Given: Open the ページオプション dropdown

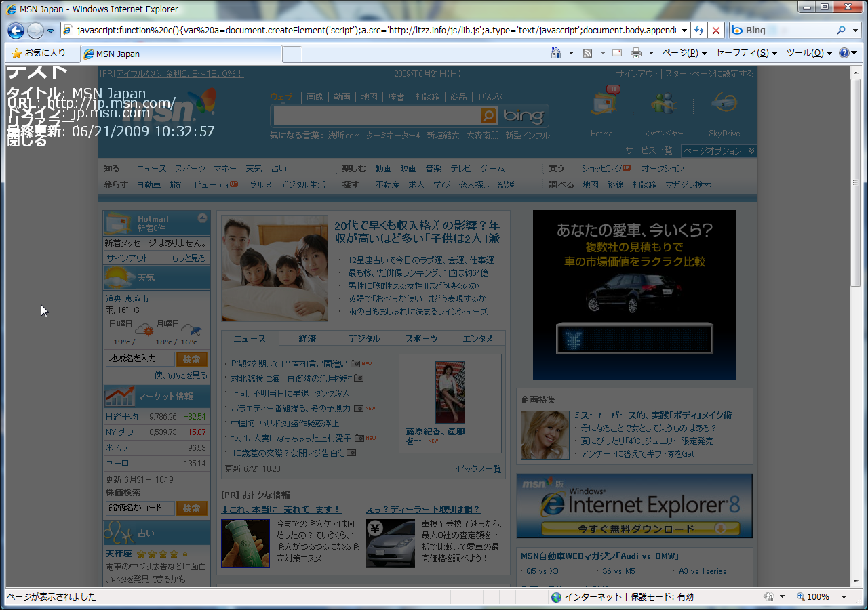Looking at the screenshot, I should point(719,150).
